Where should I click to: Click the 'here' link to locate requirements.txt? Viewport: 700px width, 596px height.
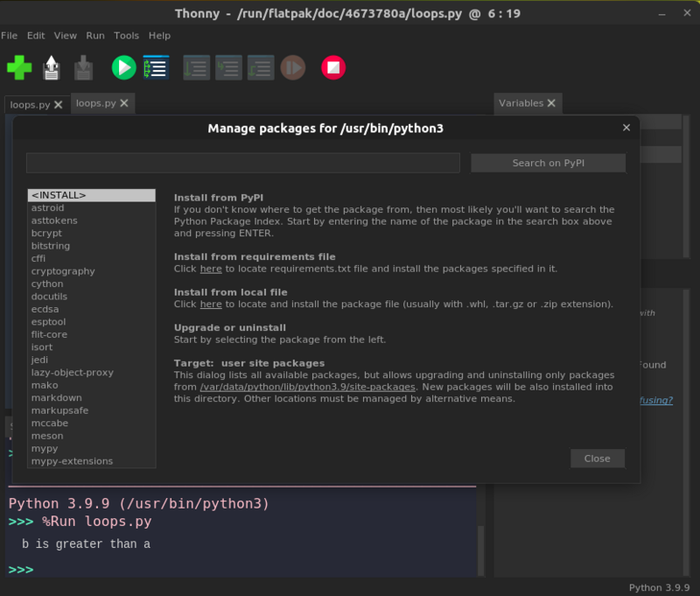[210, 269]
